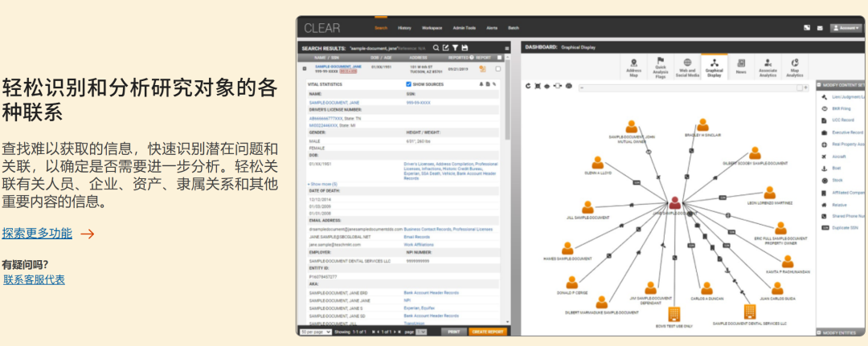Open Web and Social Media view

[x=687, y=67]
